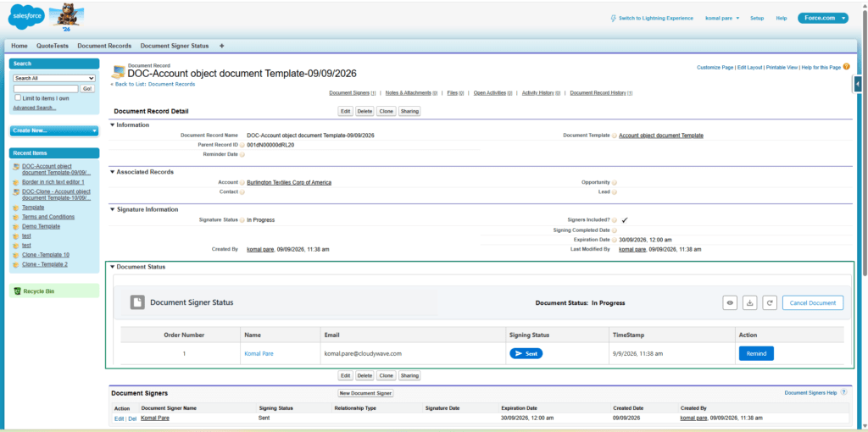
Task: Open the Force.com app menu dropdown
Action: coord(823,19)
